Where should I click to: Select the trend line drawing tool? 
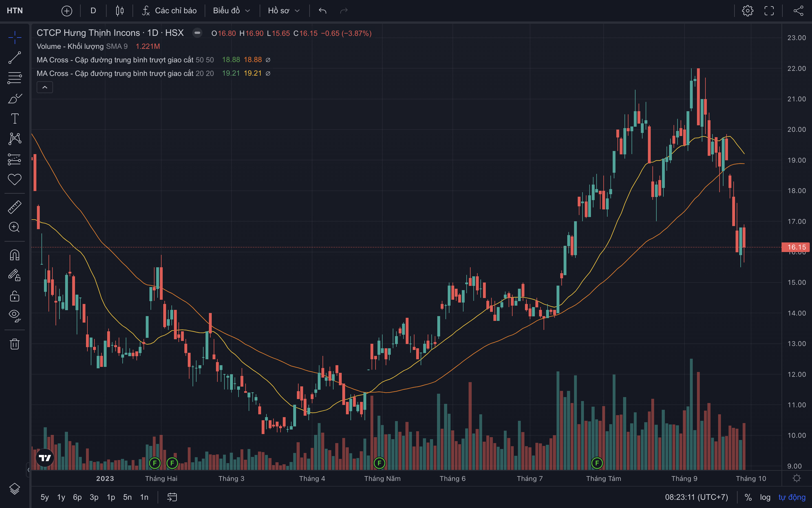pos(15,58)
